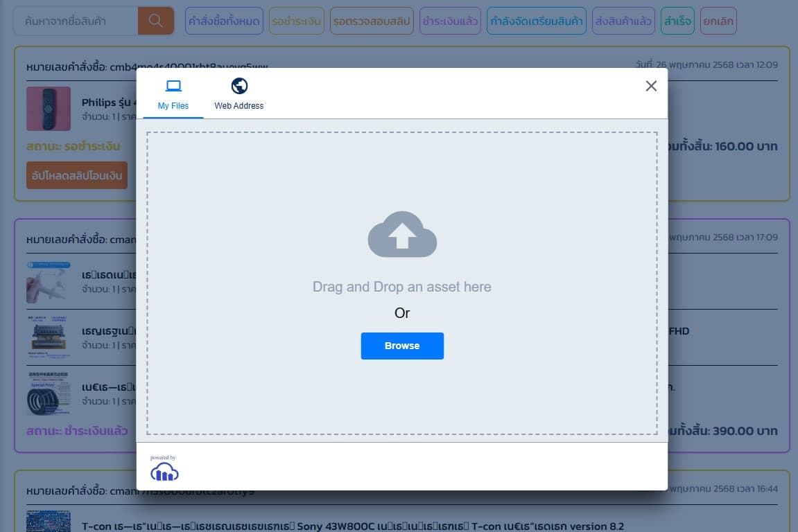The height and width of the screenshot is (532, 798).
Task: Click the cloud upload icon in dialog
Action: pos(402,234)
